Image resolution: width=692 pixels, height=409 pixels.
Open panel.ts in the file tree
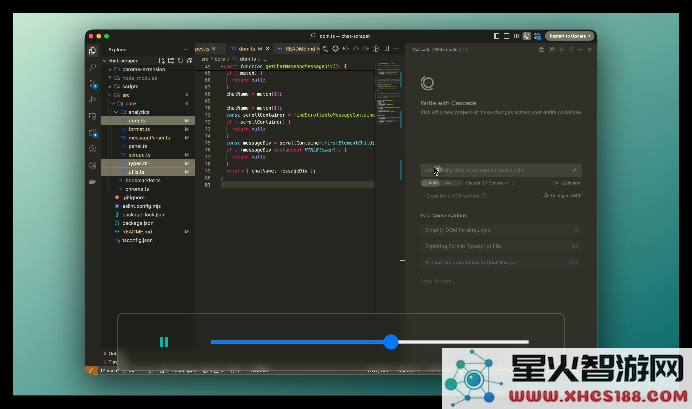[x=148, y=146]
